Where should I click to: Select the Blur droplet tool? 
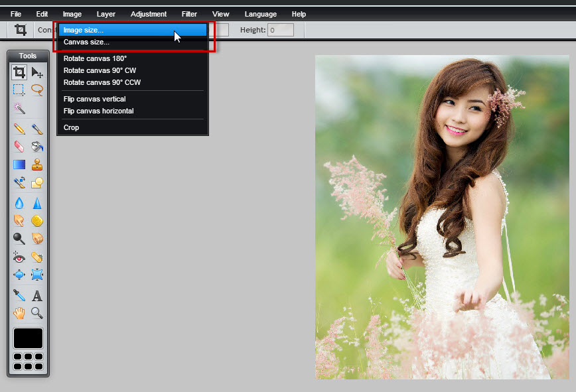click(x=19, y=203)
